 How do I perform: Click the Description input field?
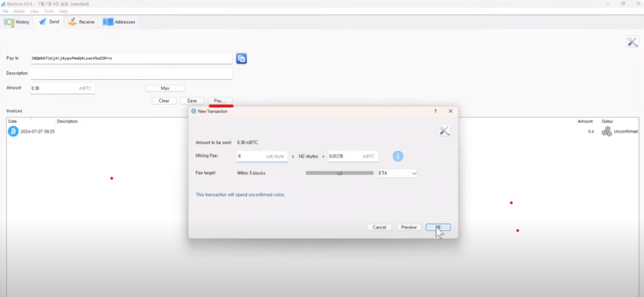[x=131, y=73]
